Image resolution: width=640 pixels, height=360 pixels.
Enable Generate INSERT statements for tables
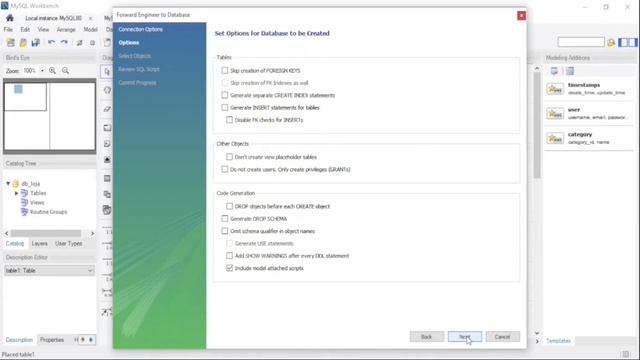tap(224, 107)
